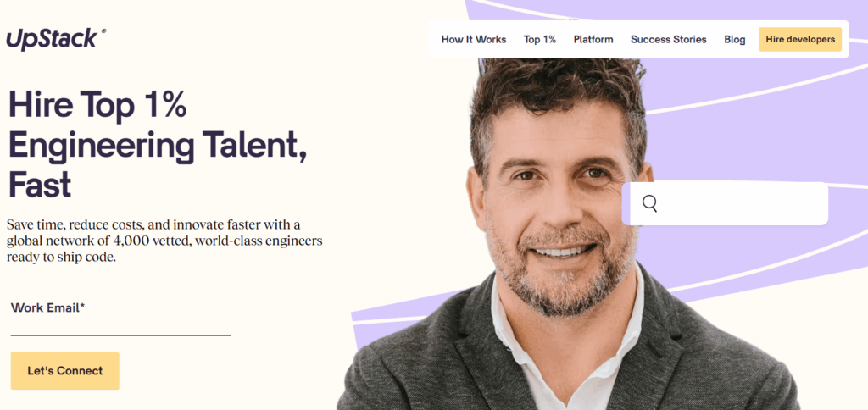Viewport: 868px width, 410px height.
Task: Click the Let's Connect button
Action: click(x=64, y=371)
